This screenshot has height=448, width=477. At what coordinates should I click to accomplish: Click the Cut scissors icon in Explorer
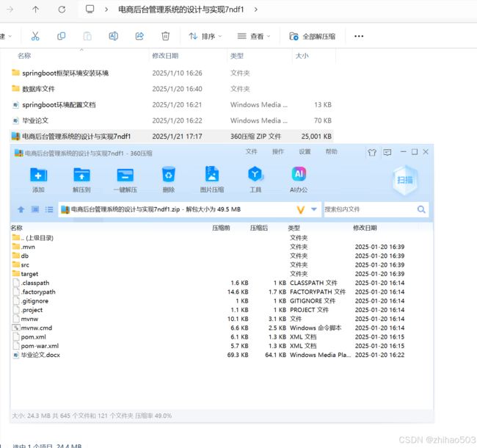[35, 36]
